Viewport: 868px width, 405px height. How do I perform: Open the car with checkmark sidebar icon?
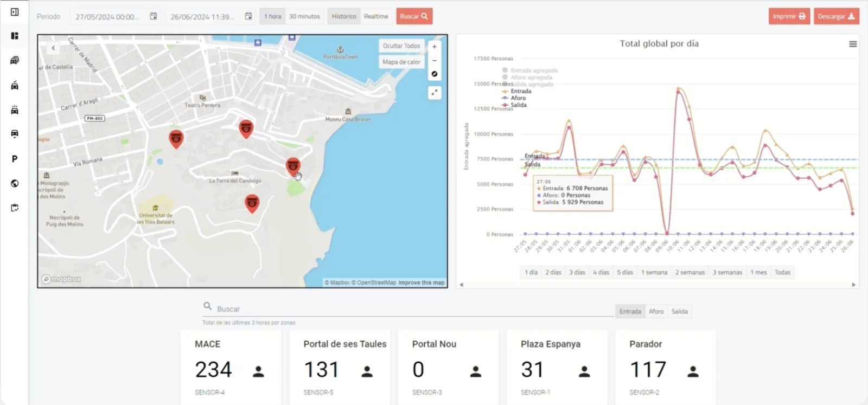click(15, 85)
